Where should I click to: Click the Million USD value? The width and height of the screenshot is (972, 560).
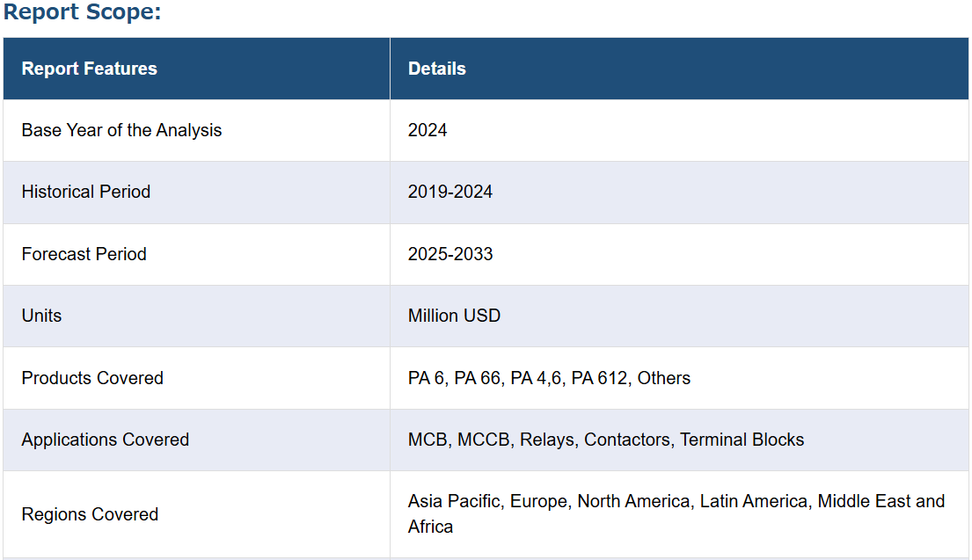click(454, 316)
